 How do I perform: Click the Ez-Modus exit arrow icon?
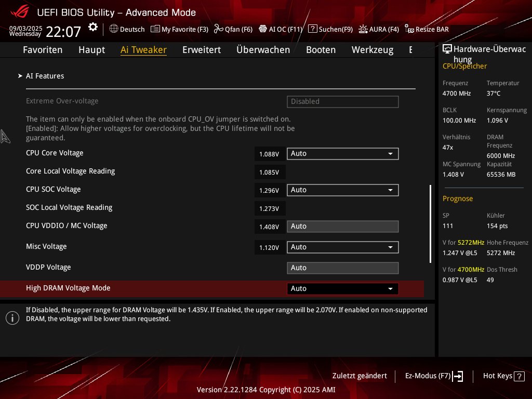pyautogui.click(x=458, y=376)
